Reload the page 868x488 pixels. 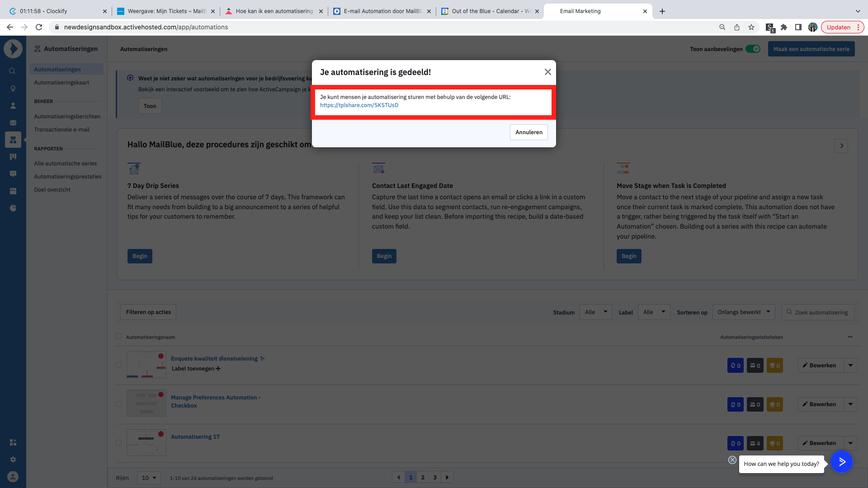point(39,27)
